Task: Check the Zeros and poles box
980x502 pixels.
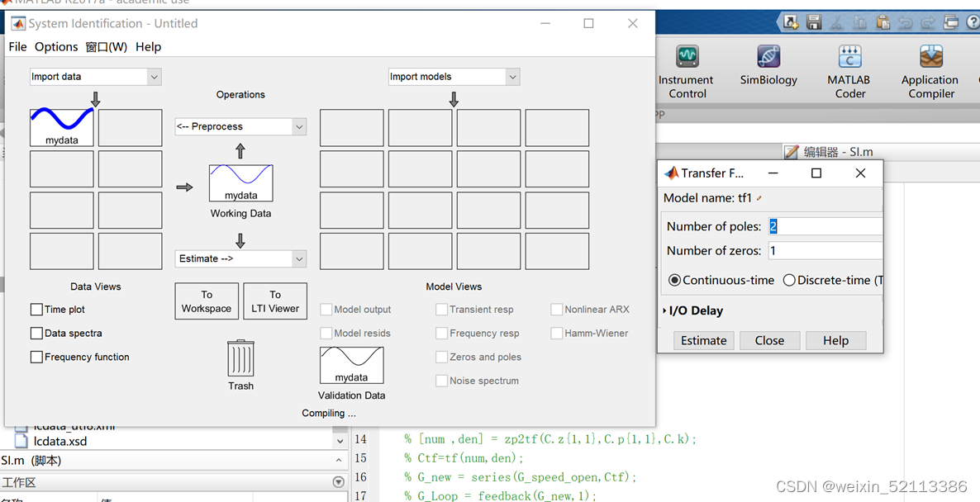Action: [441, 358]
